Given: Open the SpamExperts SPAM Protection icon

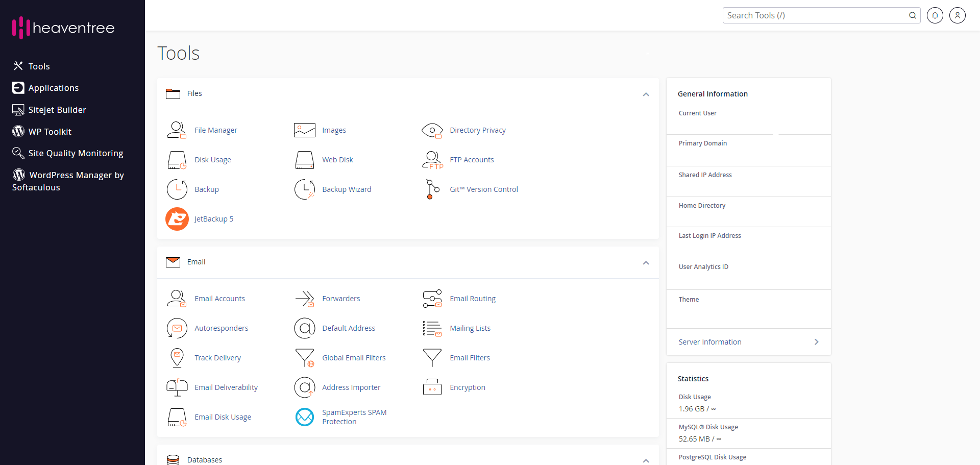Looking at the screenshot, I should (305, 417).
